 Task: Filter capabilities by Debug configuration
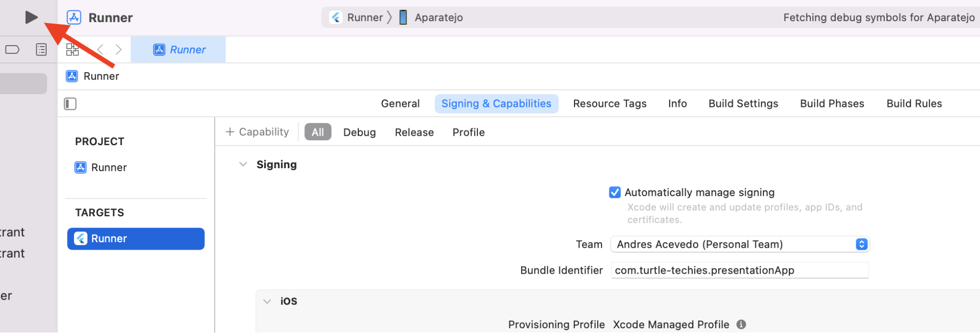(x=359, y=132)
